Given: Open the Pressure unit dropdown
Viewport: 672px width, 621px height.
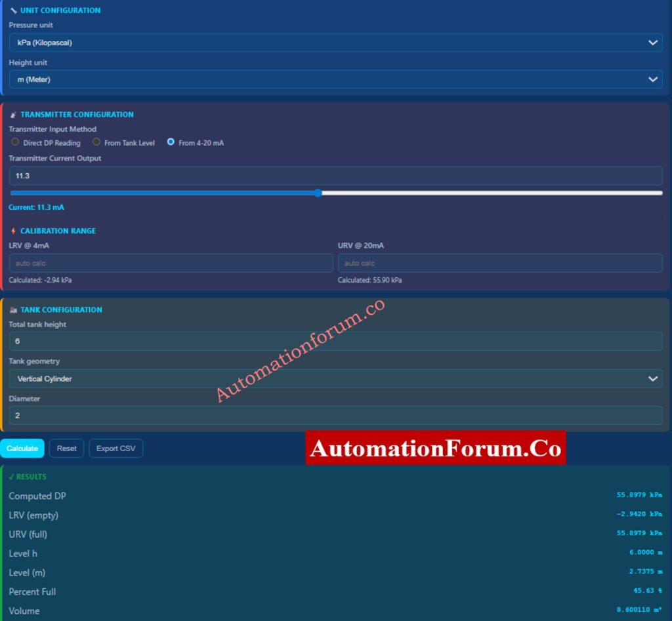Looking at the screenshot, I should pyautogui.click(x=335, y=43).
